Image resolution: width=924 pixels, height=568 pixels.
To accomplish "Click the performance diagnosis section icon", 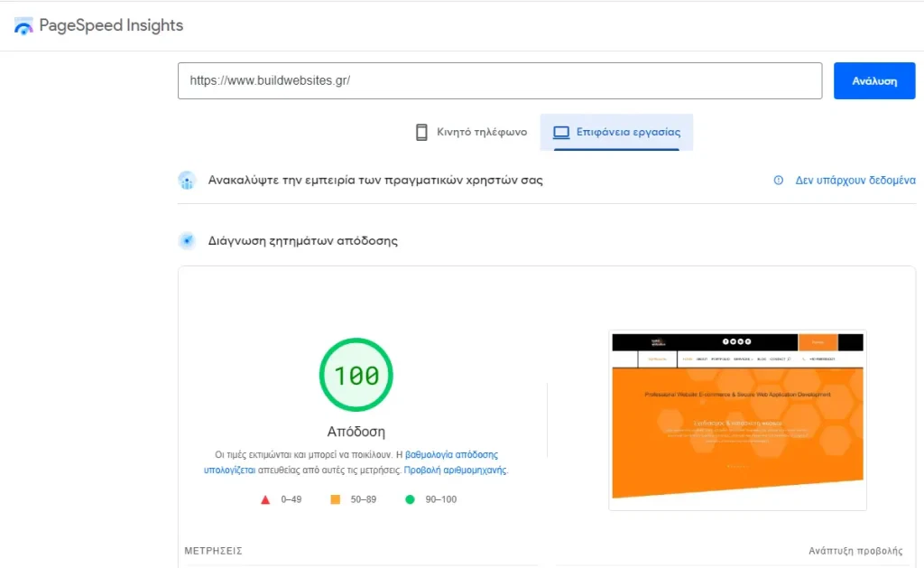I will coord(187,241).
